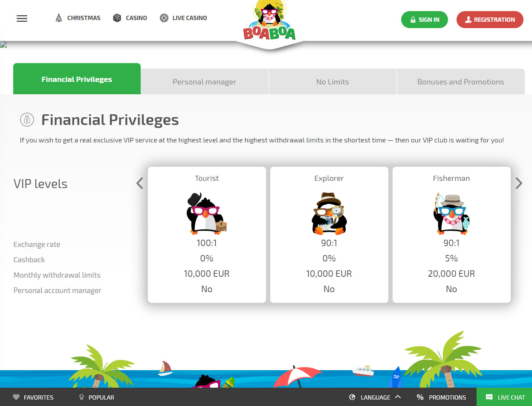
Task: Click the Christmas tree icon
Action: pos(59,18)
